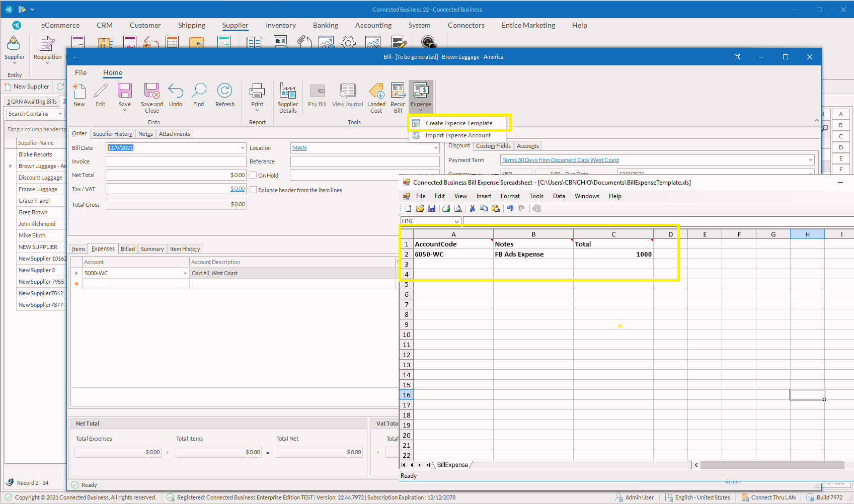Image resolution: width=854 pixels, height=504 pixels.
Task: Click the Tax/VAT $0.00 link
Action: pos(238,189)
